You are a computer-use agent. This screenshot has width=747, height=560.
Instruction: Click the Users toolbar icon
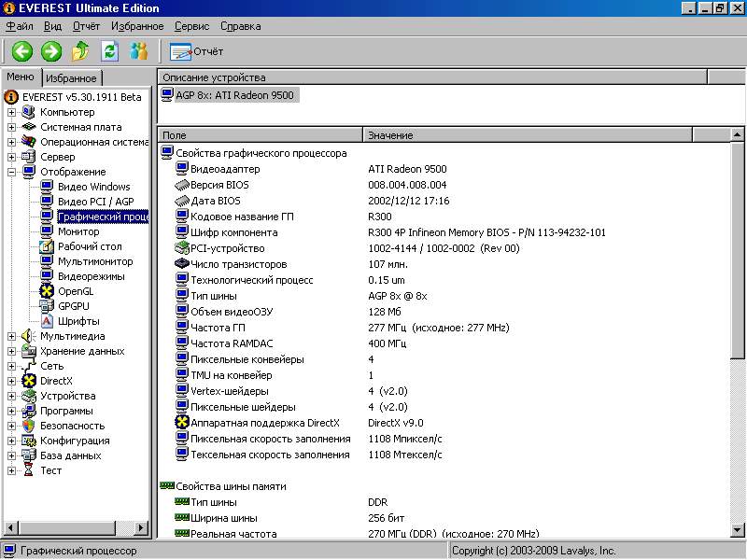139,50
